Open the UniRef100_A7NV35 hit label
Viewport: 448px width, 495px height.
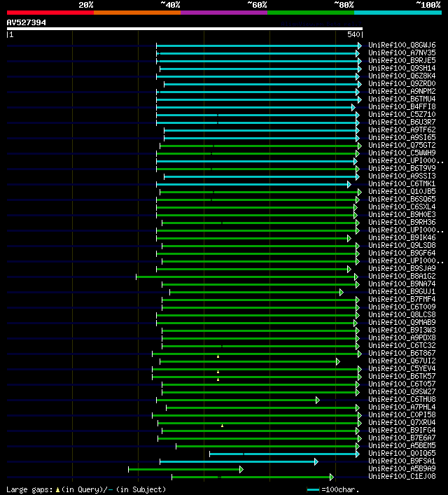pos(402,53)
